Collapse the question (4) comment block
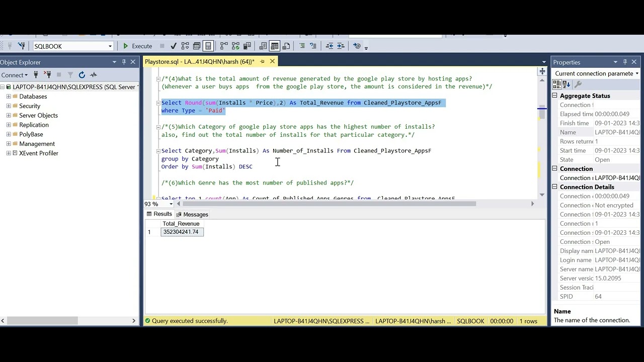 tap(158, 79)
